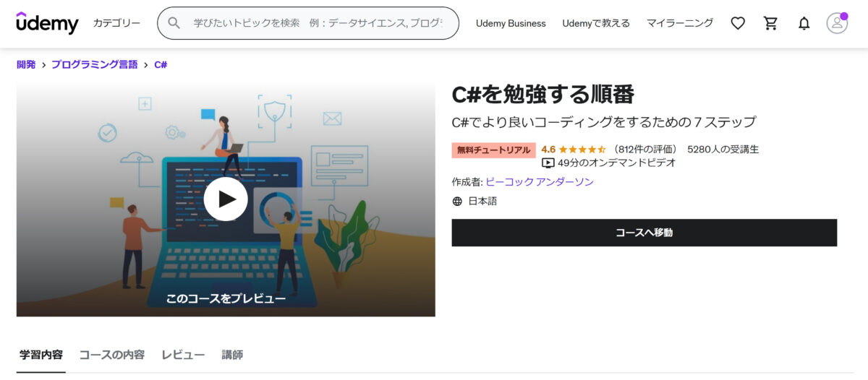Viewport: 868px width, 380px height.
Task: Click the 49分のオンデマンドビデオ text
Action: point(616,163)
